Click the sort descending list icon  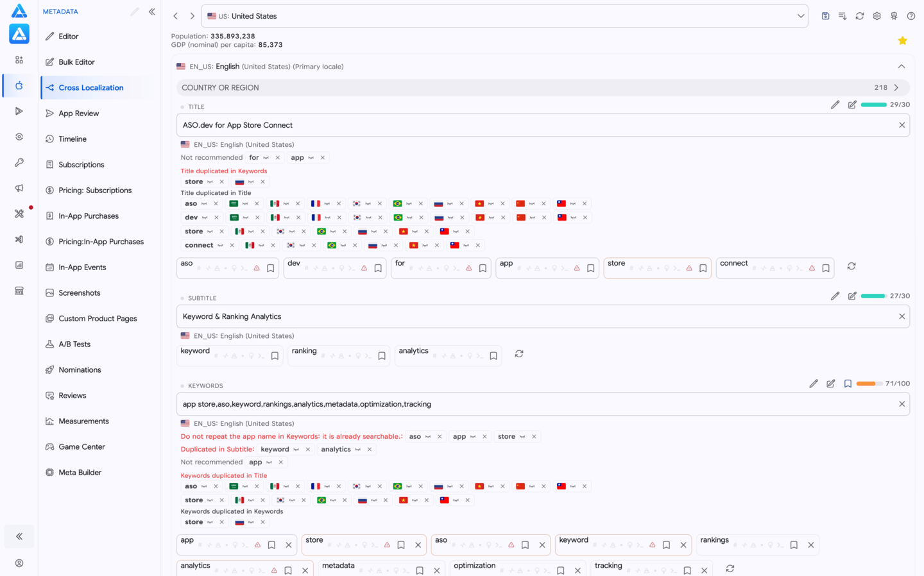coord(843,16)
